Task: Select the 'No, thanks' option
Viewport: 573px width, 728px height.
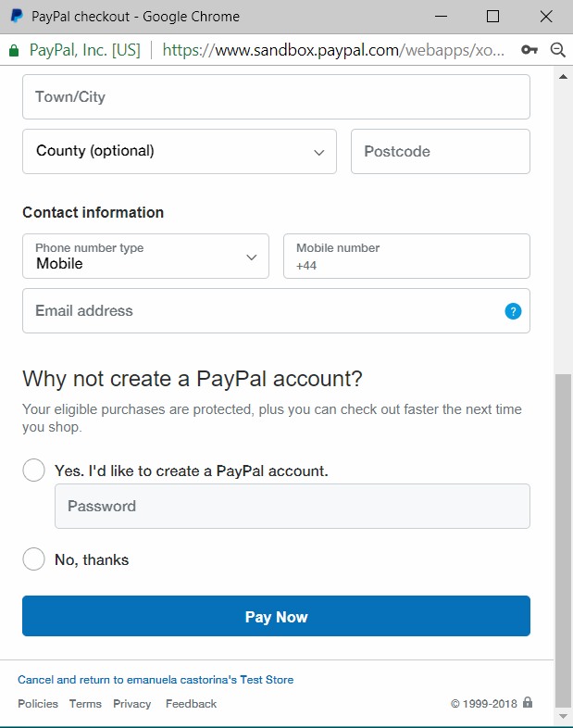Action: 33,559
